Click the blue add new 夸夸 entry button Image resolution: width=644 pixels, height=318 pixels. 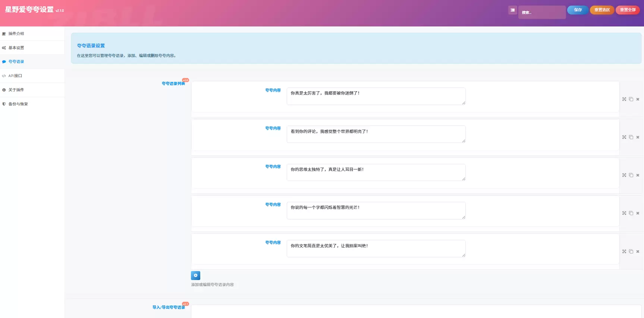[x=195, y=276]
